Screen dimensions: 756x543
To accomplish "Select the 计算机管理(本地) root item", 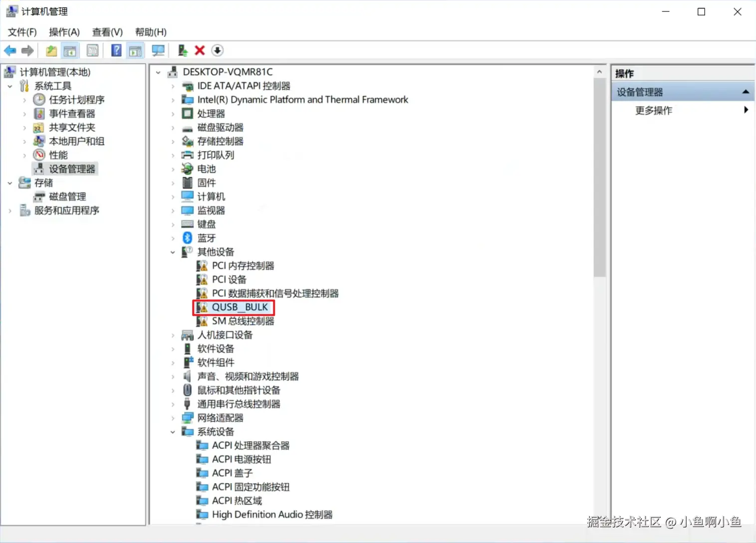I will (x=55, y=72).
